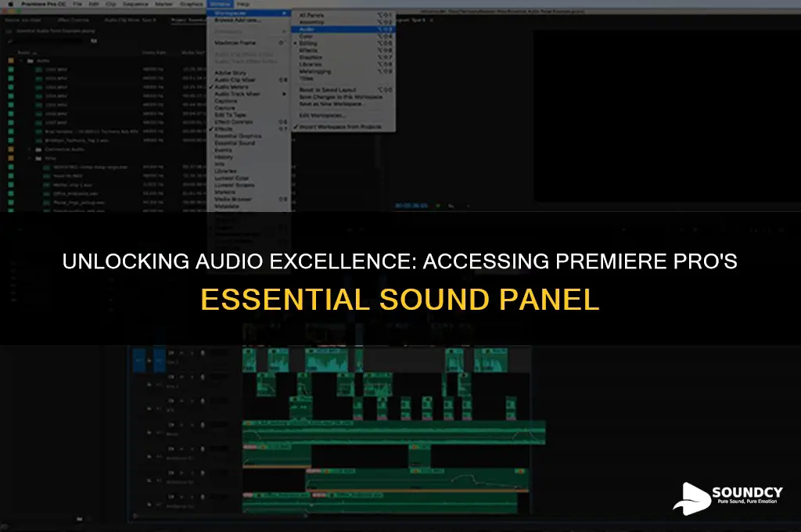Select Editing workspace
This screenshot has height=532, width=801.
(x=343, y=44)
